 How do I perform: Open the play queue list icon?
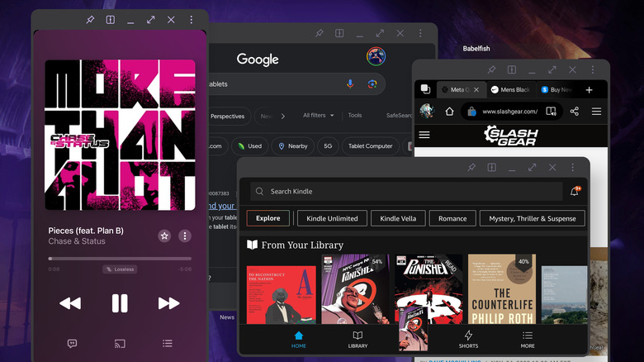point(168,343)
